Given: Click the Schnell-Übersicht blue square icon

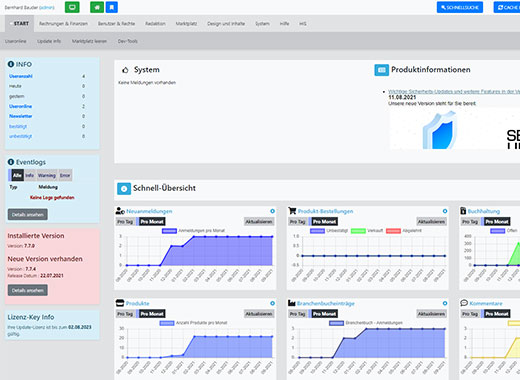Looking at the screenshot, I should [x=124, y=189].
